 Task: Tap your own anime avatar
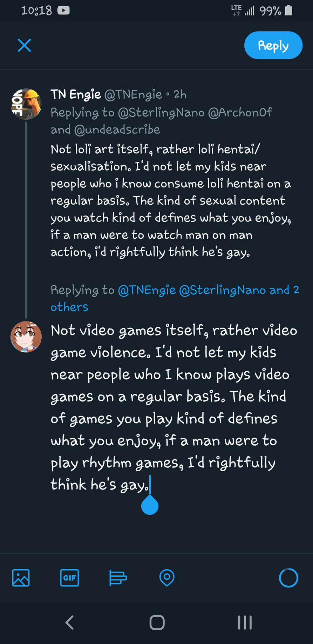click(26, 336)
